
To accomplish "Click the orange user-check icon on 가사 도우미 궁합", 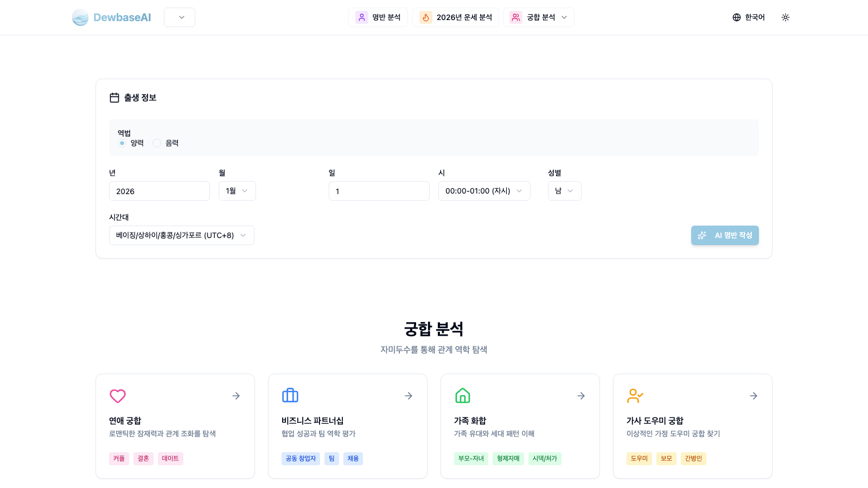I will pyautogui.click(x=635, y=396).
